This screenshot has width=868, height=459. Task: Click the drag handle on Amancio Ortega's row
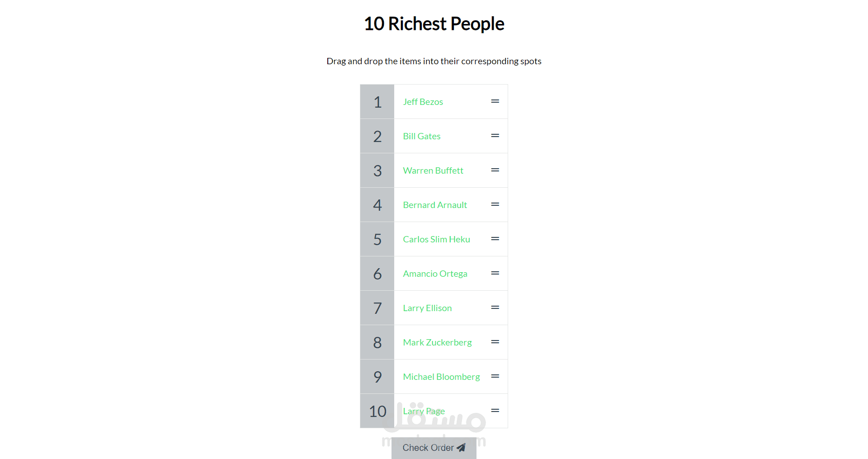(495, 273)
